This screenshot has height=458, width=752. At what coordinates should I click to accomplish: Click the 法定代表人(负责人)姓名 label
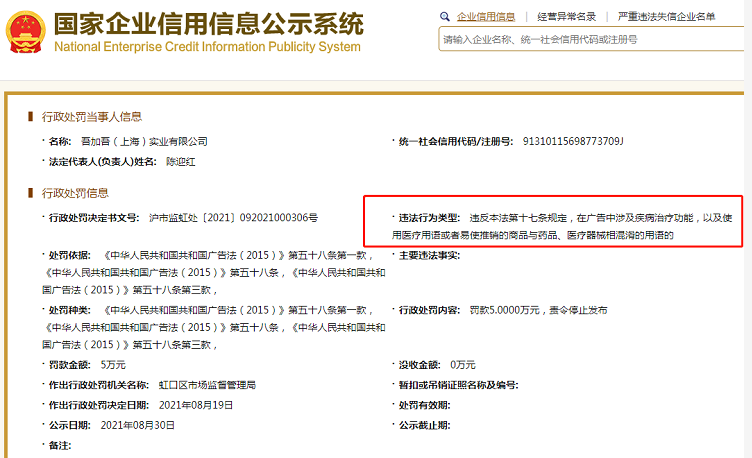coord(103,162)
